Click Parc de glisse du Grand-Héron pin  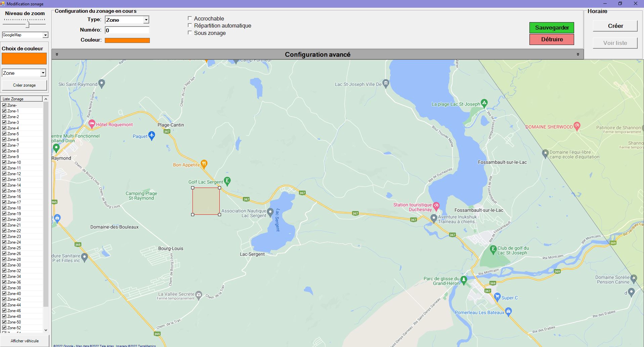pos(464,280)
